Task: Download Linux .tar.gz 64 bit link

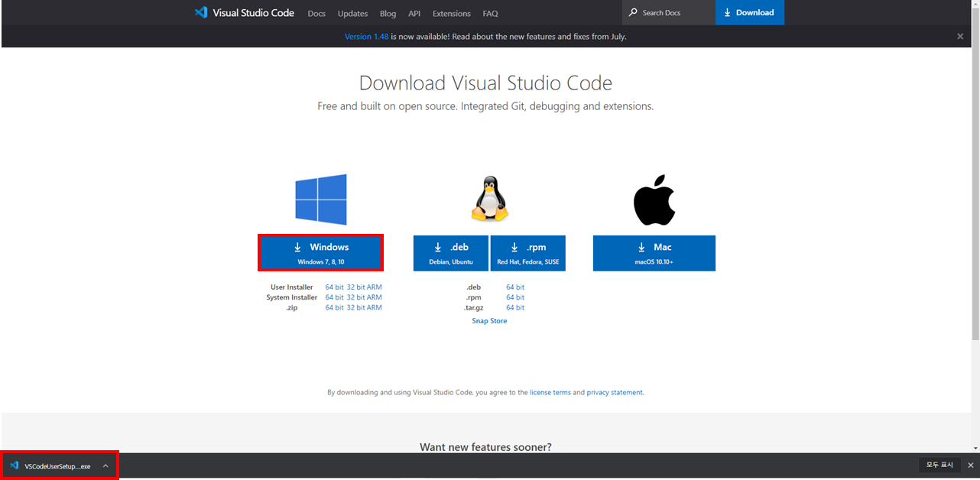Action: (515, 307)
